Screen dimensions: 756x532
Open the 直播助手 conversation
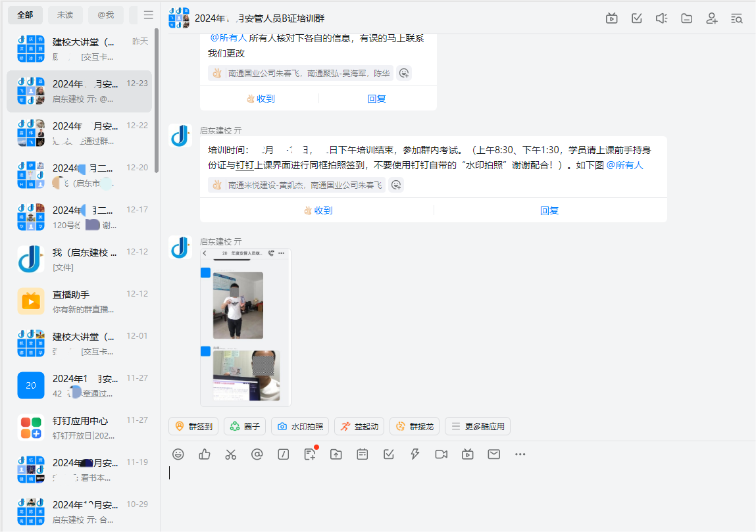click(80, 301)
